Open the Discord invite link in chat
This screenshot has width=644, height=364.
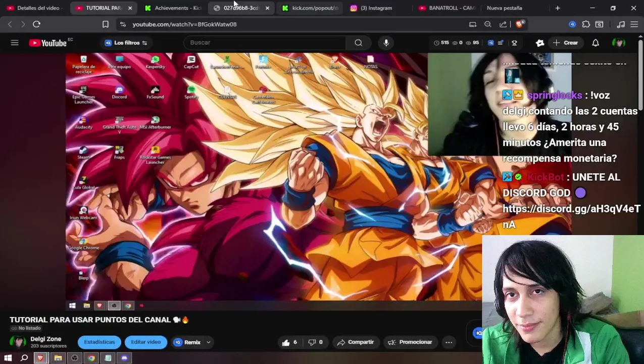pos(571,216)
